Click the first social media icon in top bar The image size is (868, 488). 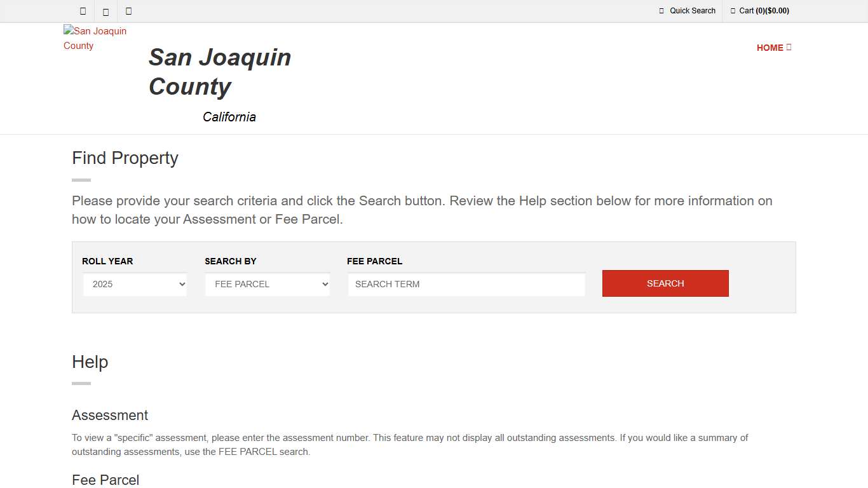(x=82, y=11)
